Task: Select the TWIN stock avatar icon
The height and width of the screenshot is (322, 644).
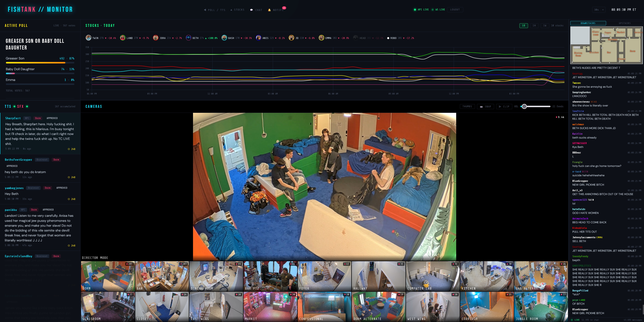Action: [x=88, y=38]
